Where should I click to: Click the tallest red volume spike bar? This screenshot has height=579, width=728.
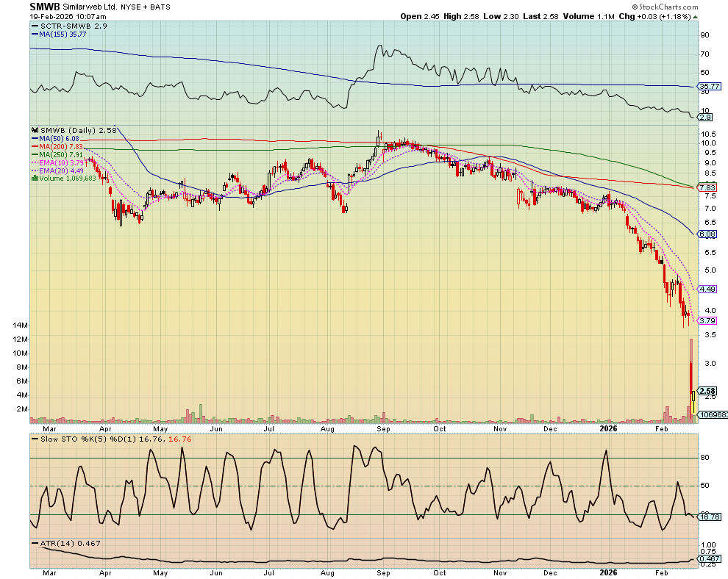click(x=690, y=381)
